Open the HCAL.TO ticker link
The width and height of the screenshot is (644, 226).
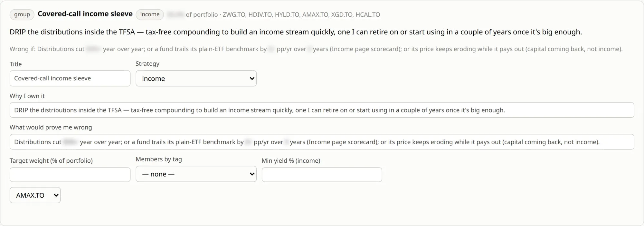[368, 14]
